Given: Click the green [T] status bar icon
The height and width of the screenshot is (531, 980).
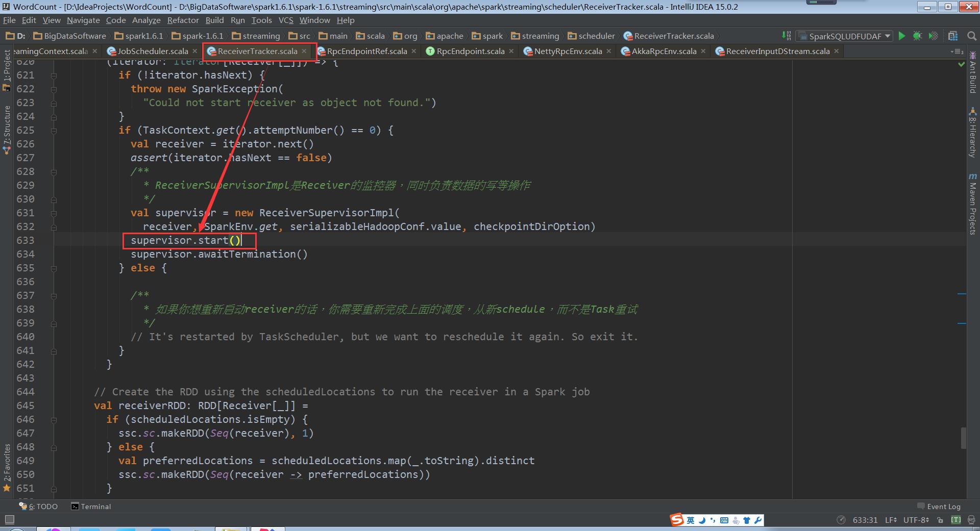Looking at the screenshot, I should pyautogui.click(x=956, y=520).
